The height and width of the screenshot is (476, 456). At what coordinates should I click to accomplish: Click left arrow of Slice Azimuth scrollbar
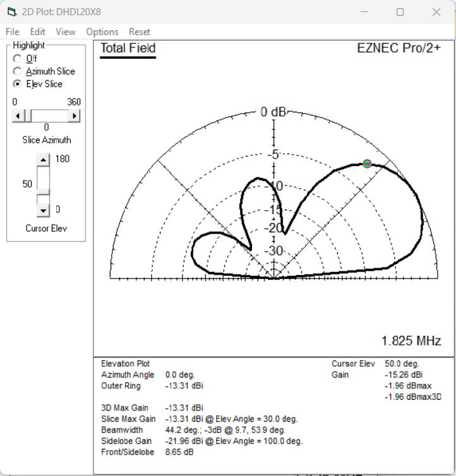pyautogui.click(x=18, y=116)
